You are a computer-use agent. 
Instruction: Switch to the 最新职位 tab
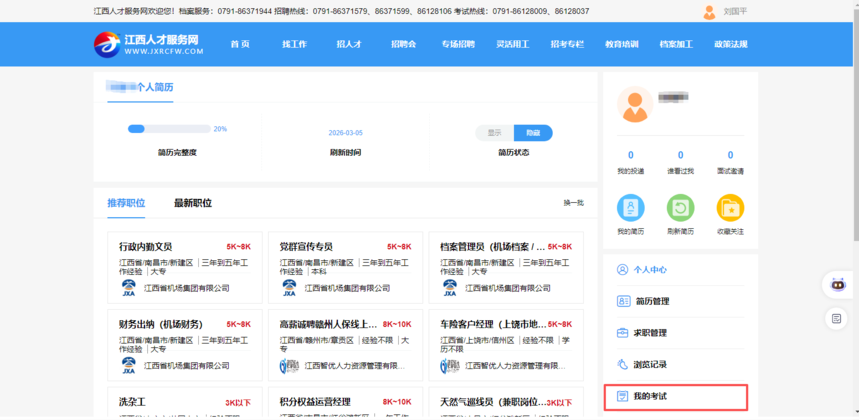pyautogui.click(x=193, y=203)
